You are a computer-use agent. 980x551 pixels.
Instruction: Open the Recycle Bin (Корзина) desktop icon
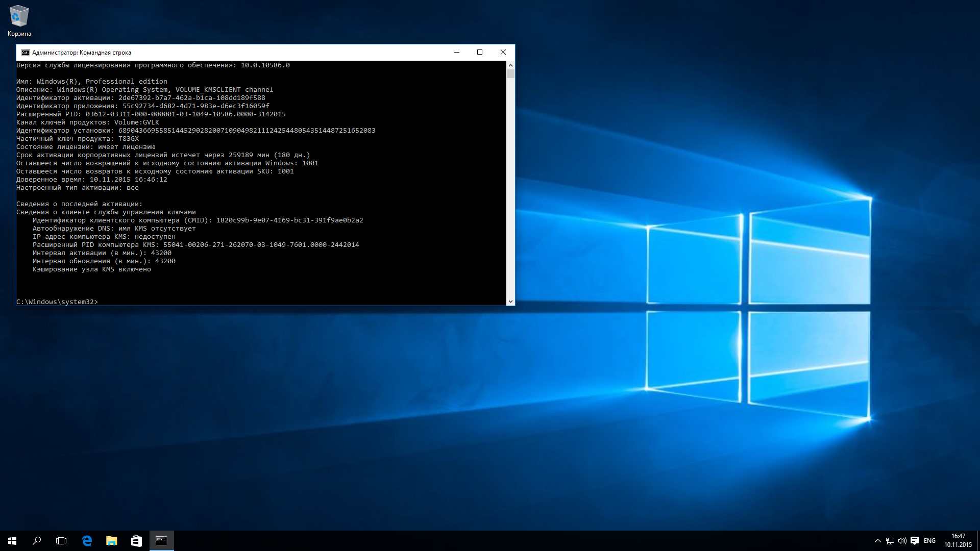click(x=19, y=21)
